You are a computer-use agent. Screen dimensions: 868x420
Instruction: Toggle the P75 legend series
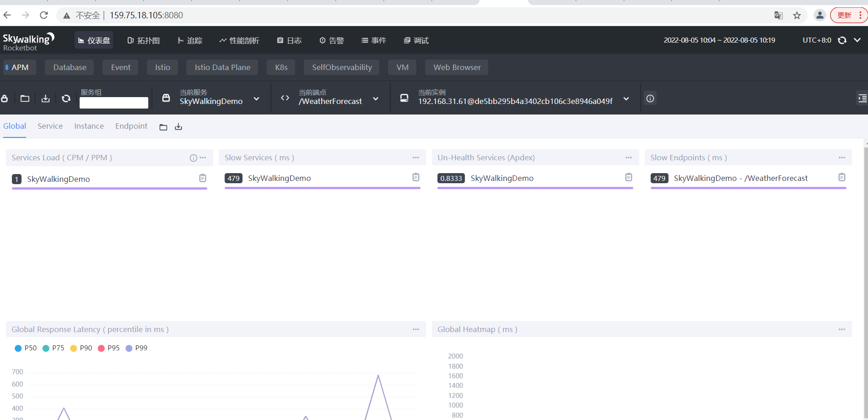[x=54, y=348]
